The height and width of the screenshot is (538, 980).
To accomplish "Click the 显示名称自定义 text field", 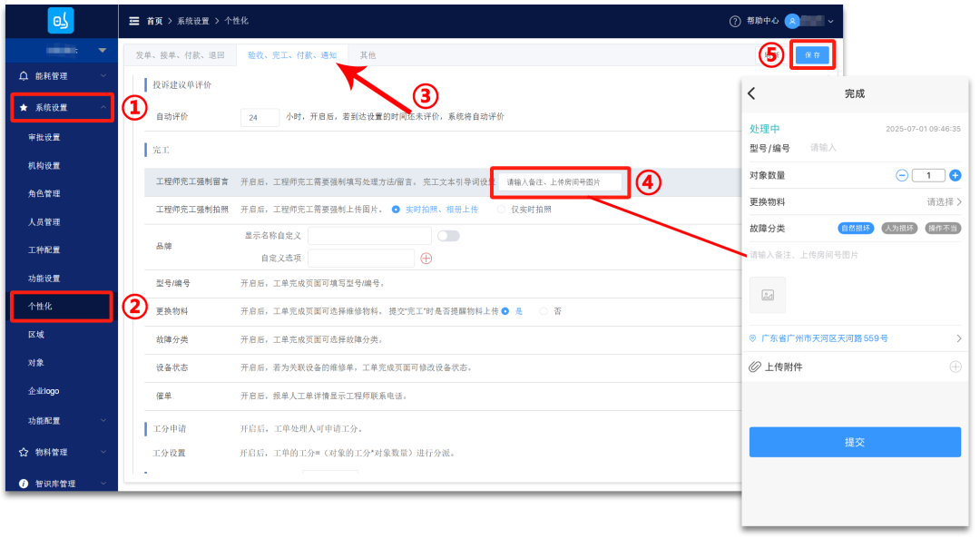I will pos(369,236).
